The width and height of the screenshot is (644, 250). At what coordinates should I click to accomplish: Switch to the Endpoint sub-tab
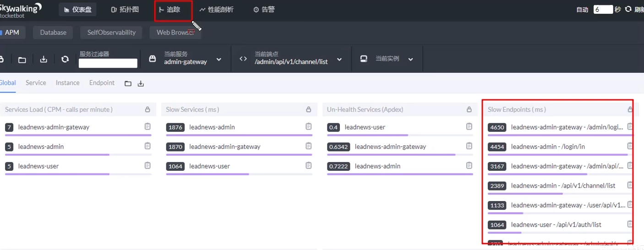[102, 83]
